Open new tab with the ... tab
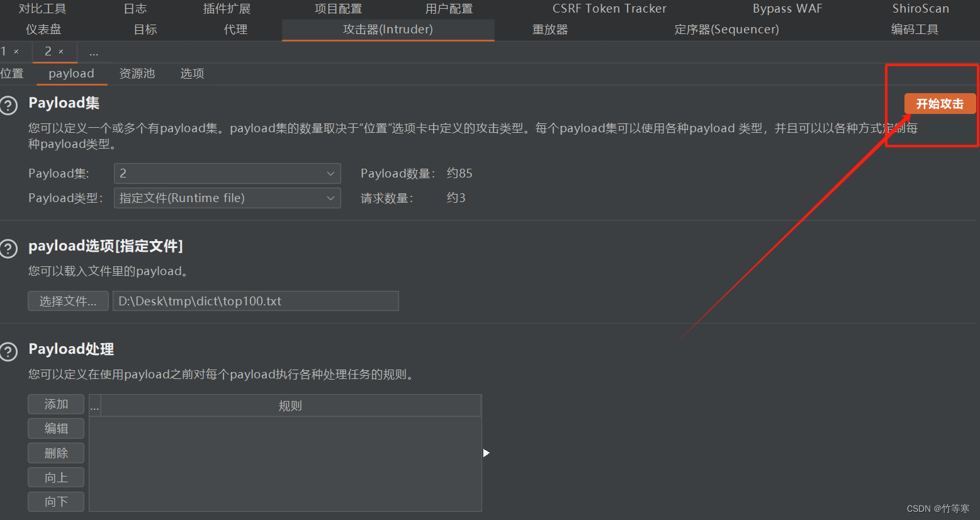Screen dimensions: 980x520 click(x=94, y=52)
